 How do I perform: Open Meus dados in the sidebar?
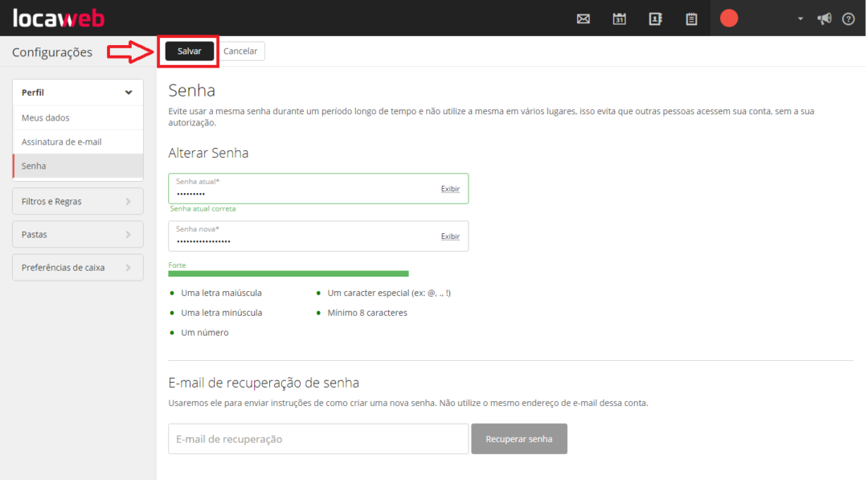point(77,117)
